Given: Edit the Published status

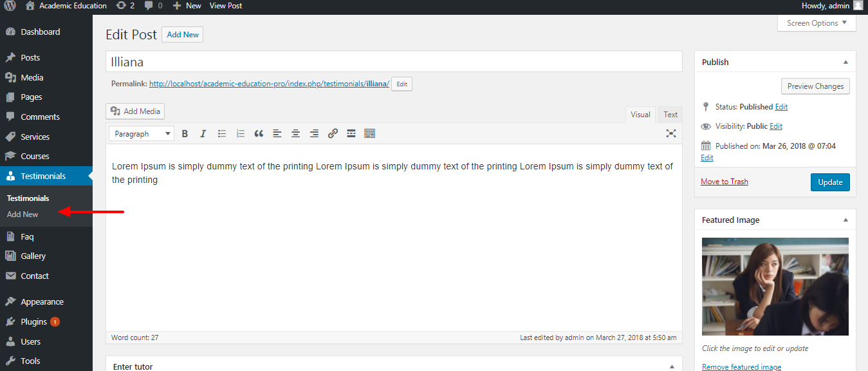Looking at the screenshot, I should 781,107.
